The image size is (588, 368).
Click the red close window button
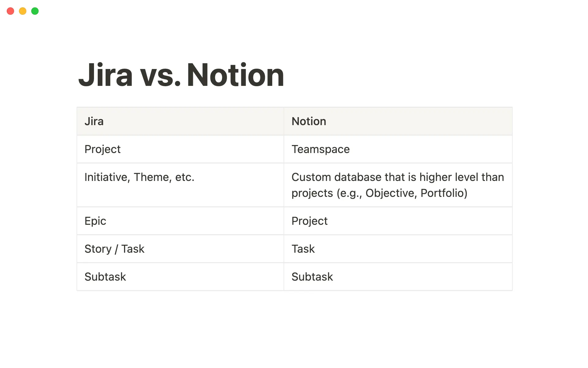(x=10, y=11)
